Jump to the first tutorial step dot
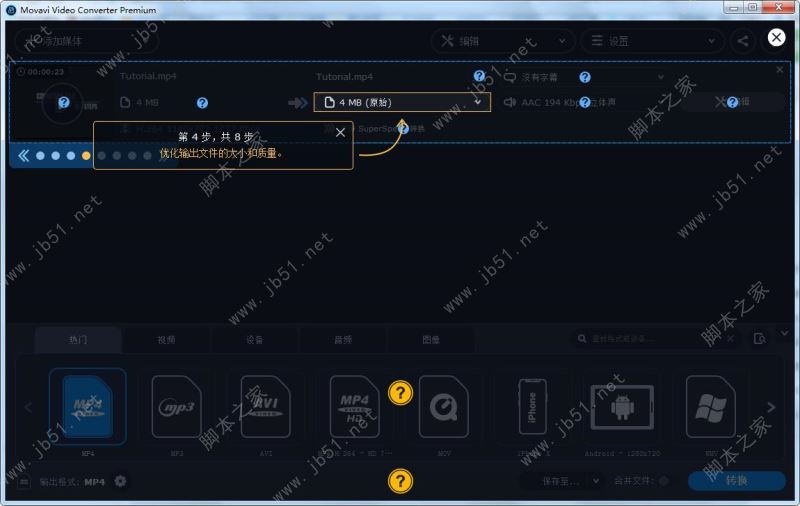Image resolution: width=800 pixels, height=506 pixels. coord(40,156)
